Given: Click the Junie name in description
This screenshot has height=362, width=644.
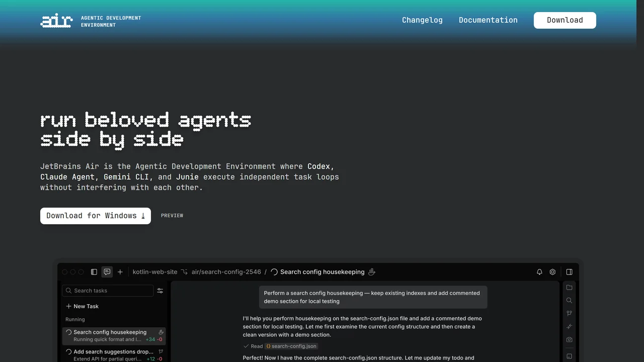Looking at the screenshot, I should click(187, 177).
